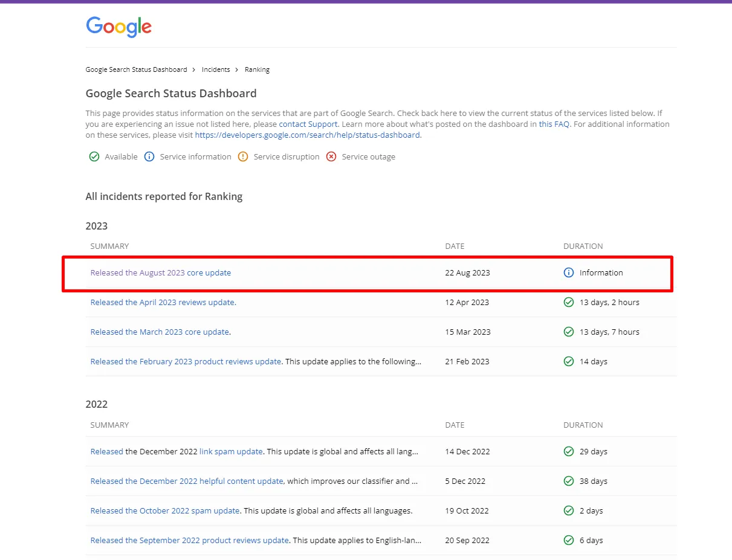Click the green check icon beside 6 days
This screenshot has height=560, width=732.
coord(569,540)
